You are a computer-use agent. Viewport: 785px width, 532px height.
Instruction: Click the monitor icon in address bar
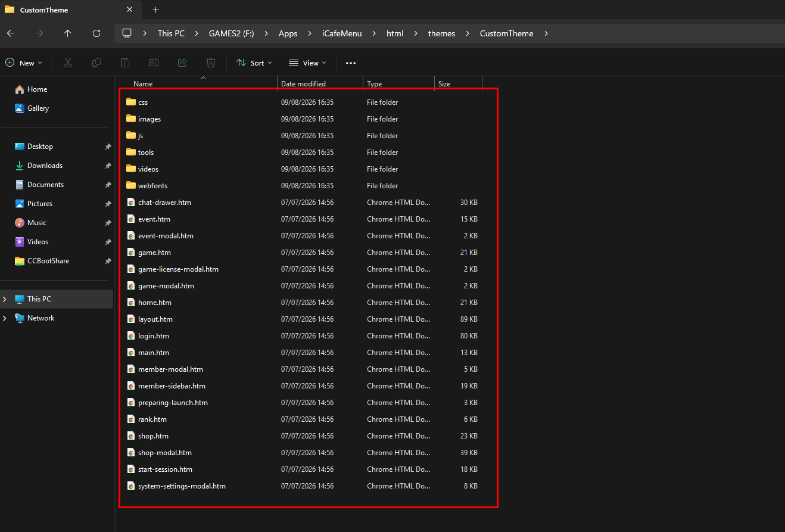(x=127, y=33)
